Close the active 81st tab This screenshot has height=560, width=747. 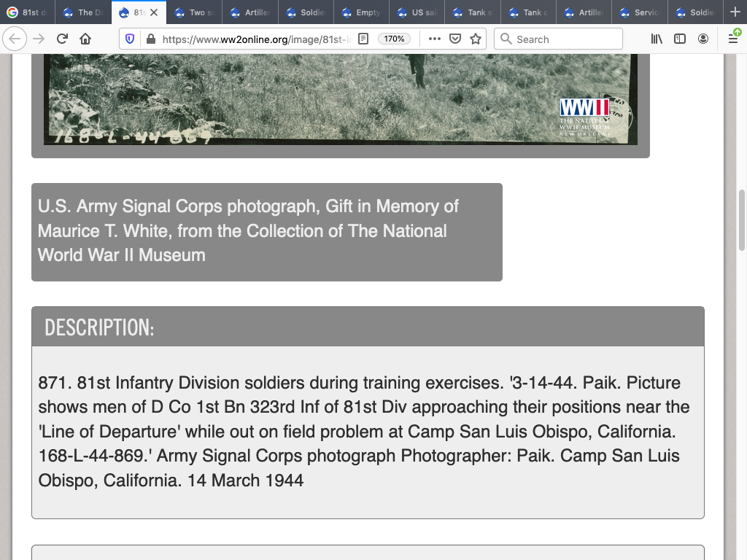pos(154,12)
